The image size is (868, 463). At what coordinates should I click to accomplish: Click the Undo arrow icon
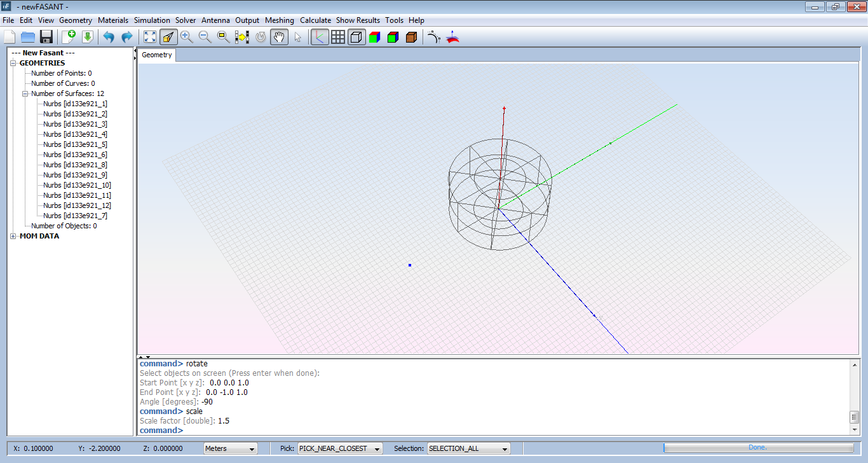tap(109, 37)
